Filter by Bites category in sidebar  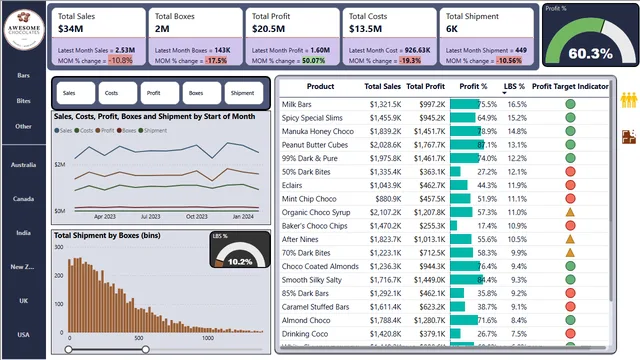pyautogui.click(x=24, y=101)
